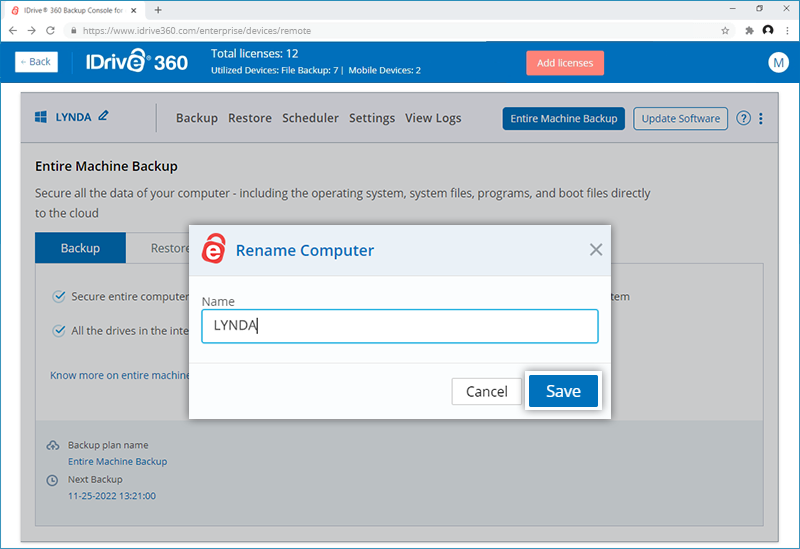This screenshot has width=800, height=549.
Task: Click the IDrive logo in dialog header
Action: [x=213, y=248]
